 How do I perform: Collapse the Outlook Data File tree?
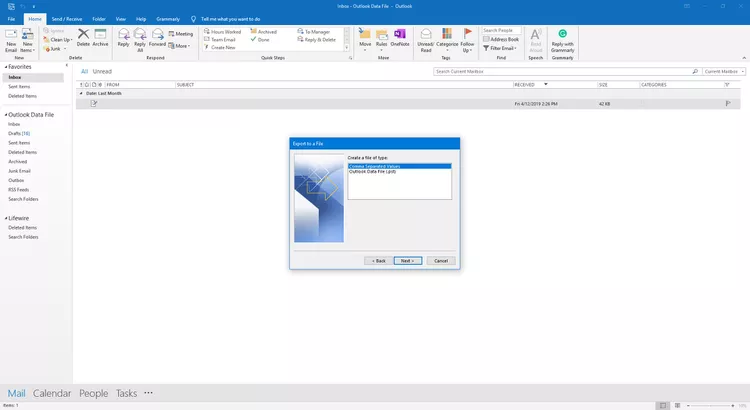(6, 115)
